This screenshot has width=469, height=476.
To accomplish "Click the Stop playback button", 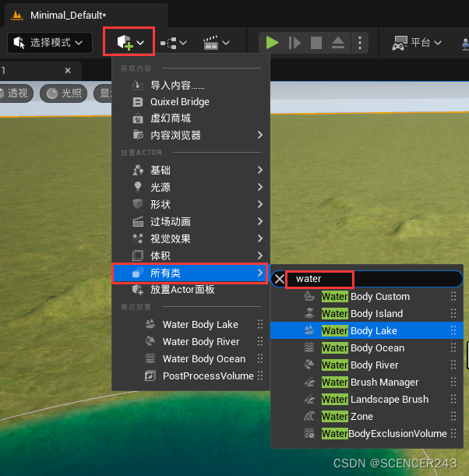I will [316, 43].
